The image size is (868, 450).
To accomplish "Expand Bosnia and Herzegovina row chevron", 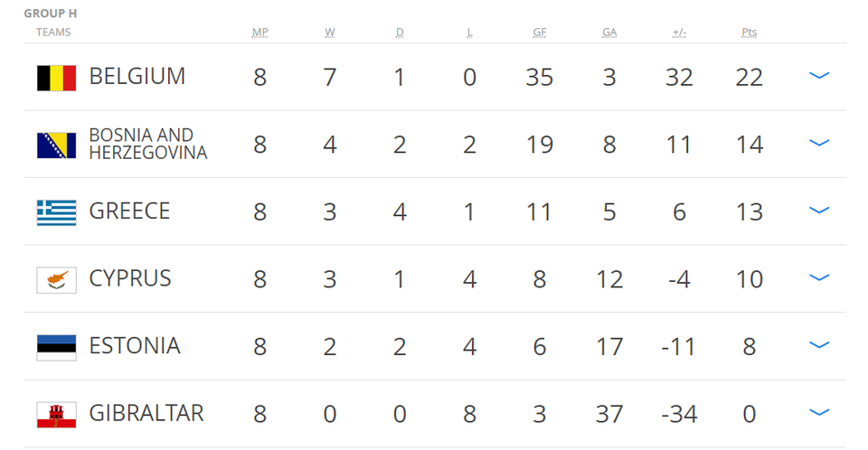I will coord(819,143).
